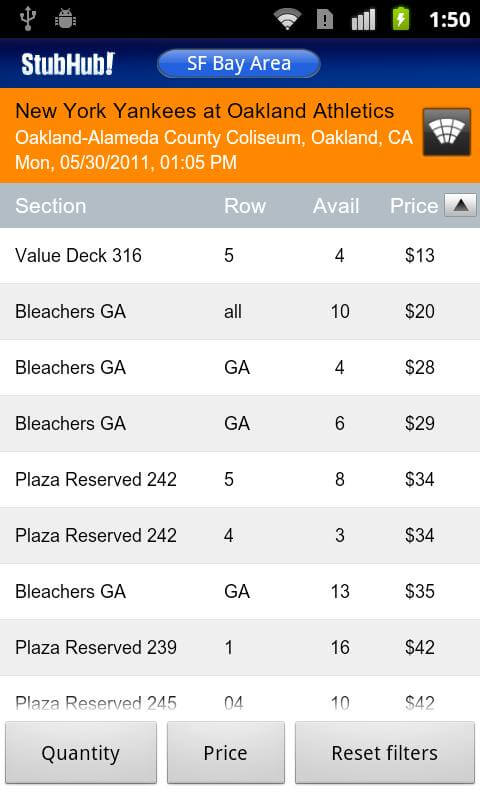Sort by Avail column header
Image resolution: width=480 pixels, height=800 pixels.
(336, 206)
